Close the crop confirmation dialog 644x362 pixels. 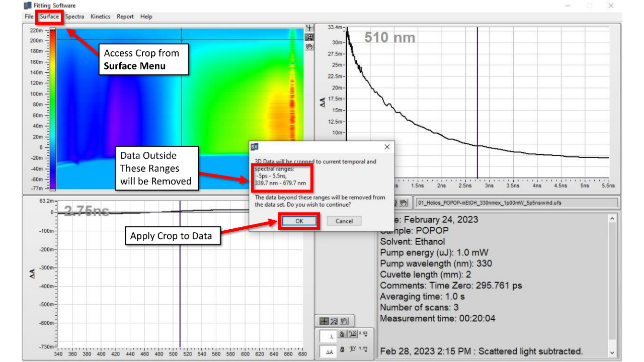(x=387, y=147)
